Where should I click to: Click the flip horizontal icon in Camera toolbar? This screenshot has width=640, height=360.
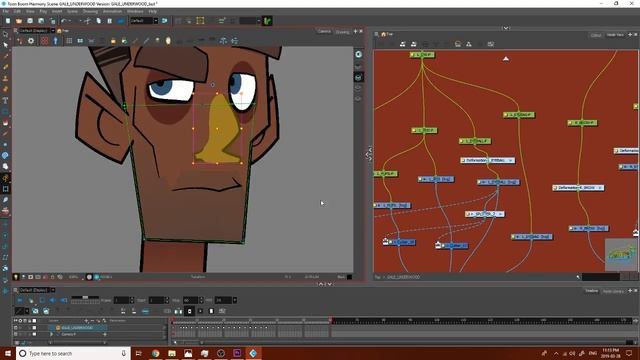click(x=223, y=41)
